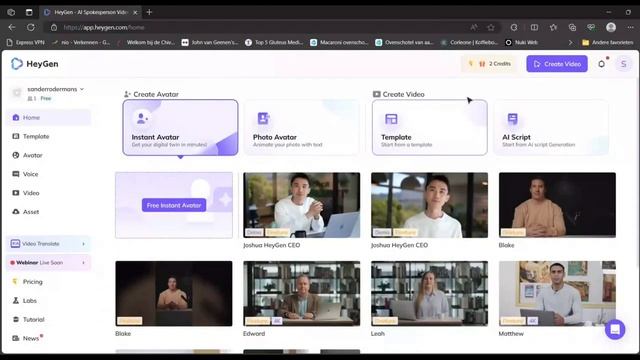Show more bookmarks chevron

(570, 42)
